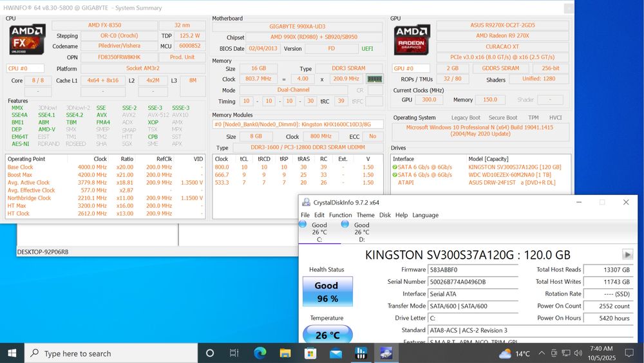Viewport: 644px width, 363px height.
Task: Open the GPU #0 selector dropdown
Action: [x=411, y=68]
